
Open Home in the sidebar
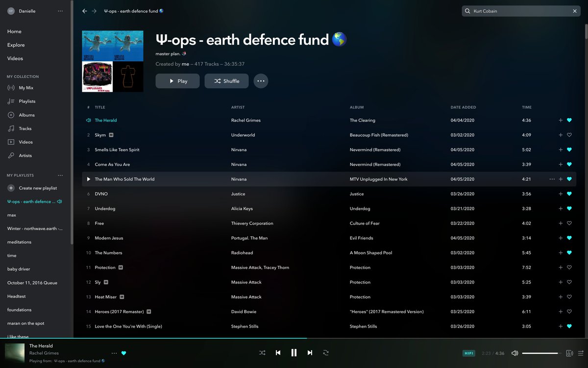pos(14,31)
